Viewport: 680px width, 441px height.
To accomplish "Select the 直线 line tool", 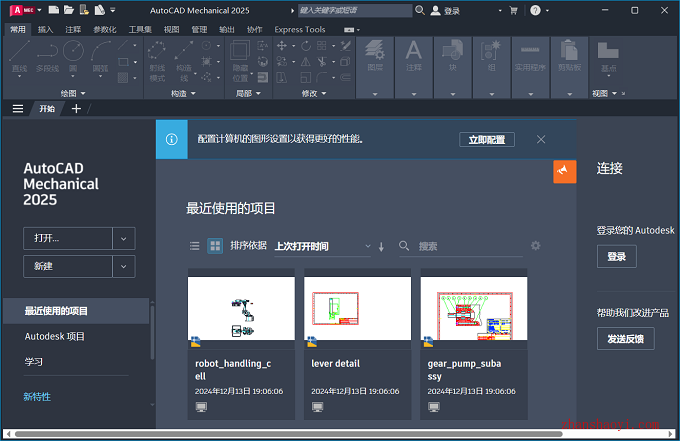I will (19, 56).
